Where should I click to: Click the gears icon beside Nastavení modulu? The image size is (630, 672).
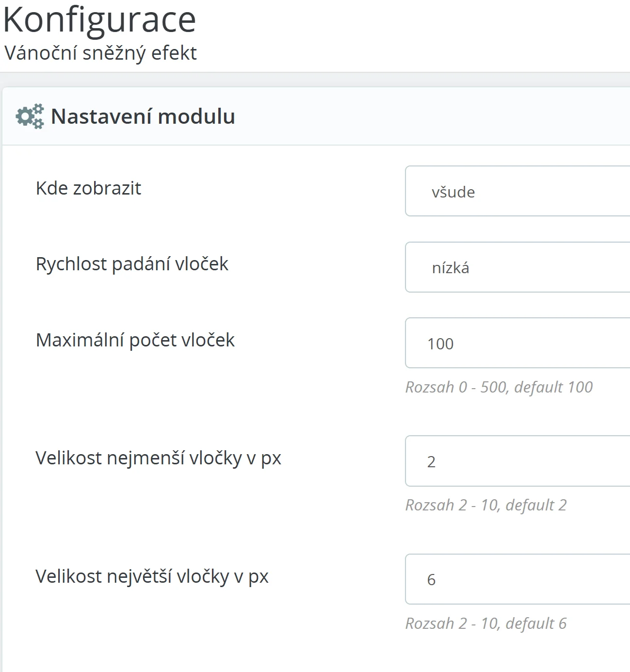(29, 116)
